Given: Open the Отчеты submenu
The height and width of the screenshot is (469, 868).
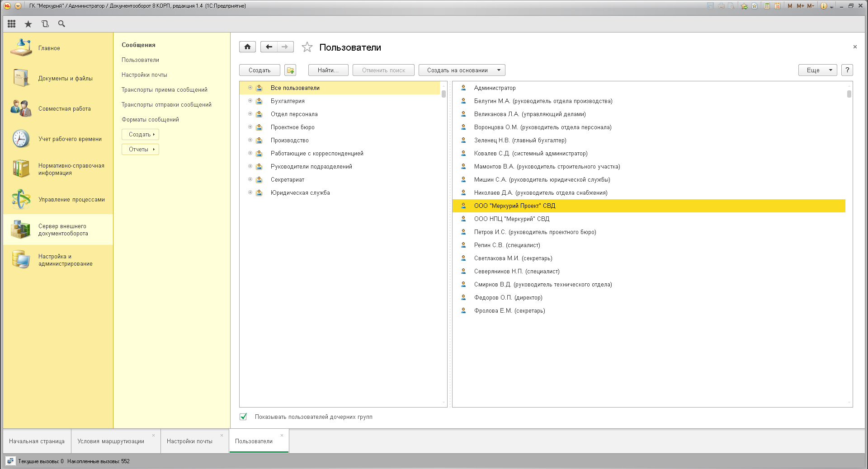Looking at the screenshot, I should point(140,149).
